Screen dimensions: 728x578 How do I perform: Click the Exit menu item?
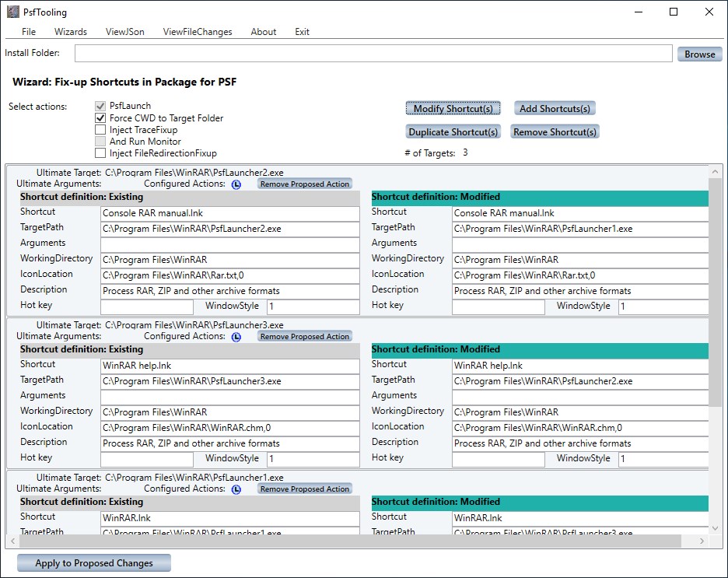tap(302, 32)
